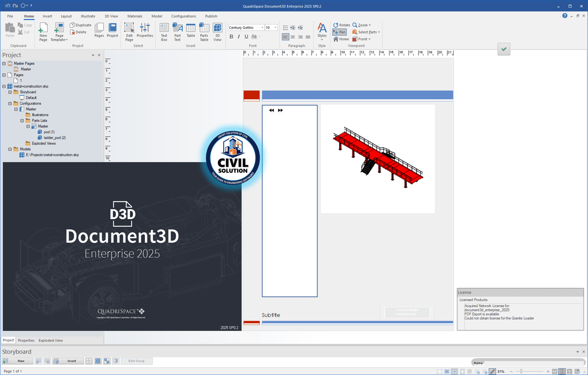Select the Edit Page tool

(129, 32)
